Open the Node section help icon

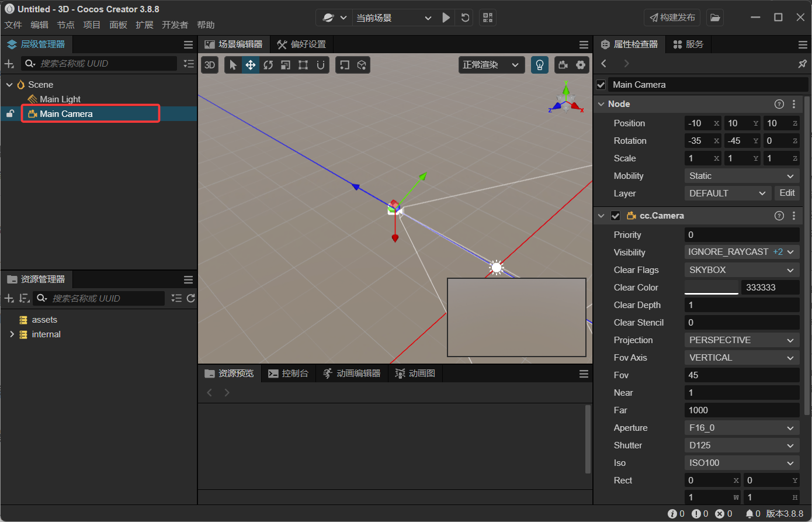[779, 104]
